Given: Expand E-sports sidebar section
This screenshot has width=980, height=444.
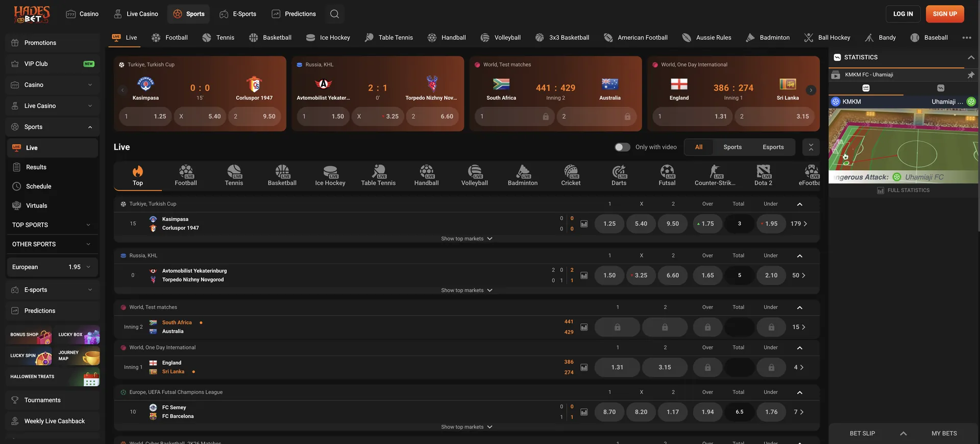Looking at the screenshot, I should 90,290.
